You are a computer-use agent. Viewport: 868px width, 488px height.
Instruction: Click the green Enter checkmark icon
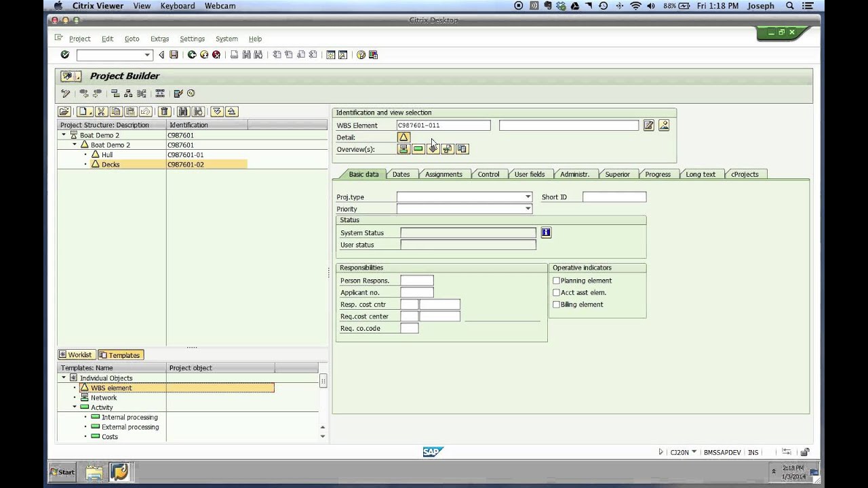[x=65, y=55]
